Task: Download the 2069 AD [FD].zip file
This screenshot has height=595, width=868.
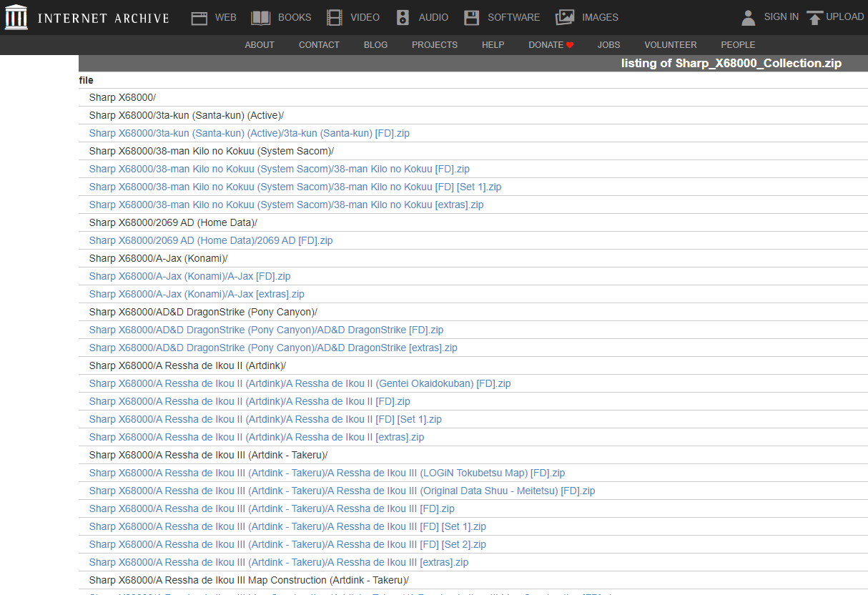Action: (x=211, y=240)
